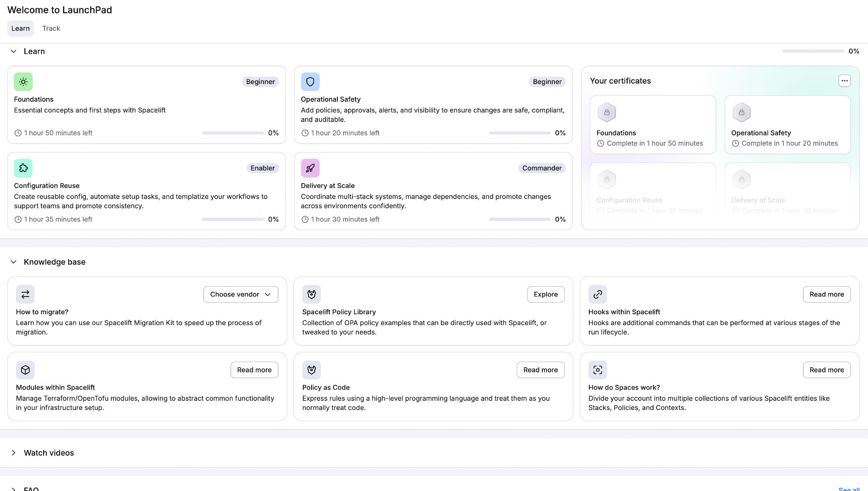Screen dimensions: 868x491
Task: Click the Configuration Reuse course progress bar
Action: (233, 219)
